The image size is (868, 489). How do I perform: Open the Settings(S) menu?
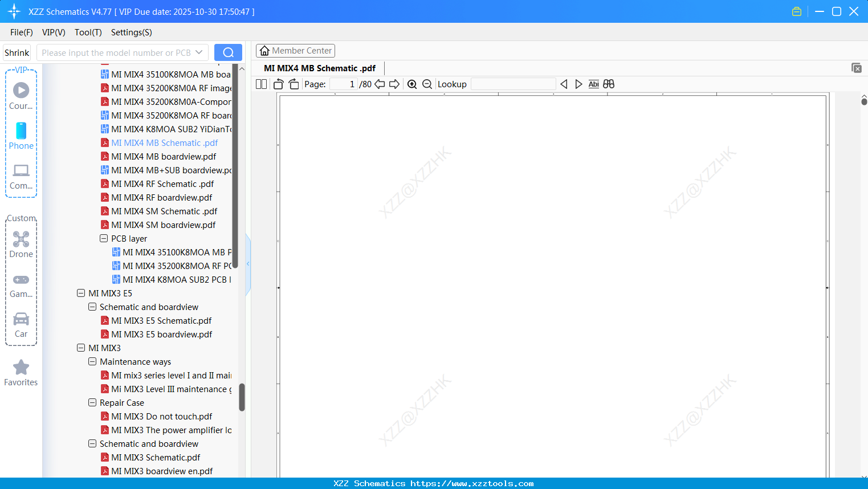[x=132, y=32]
